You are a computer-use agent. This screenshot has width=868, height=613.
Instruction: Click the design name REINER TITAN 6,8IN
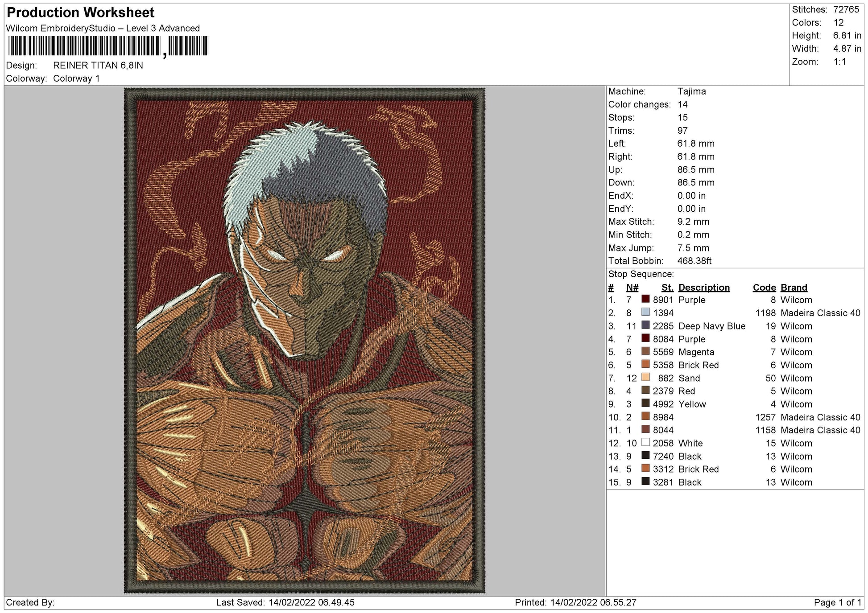click(98, 66)
